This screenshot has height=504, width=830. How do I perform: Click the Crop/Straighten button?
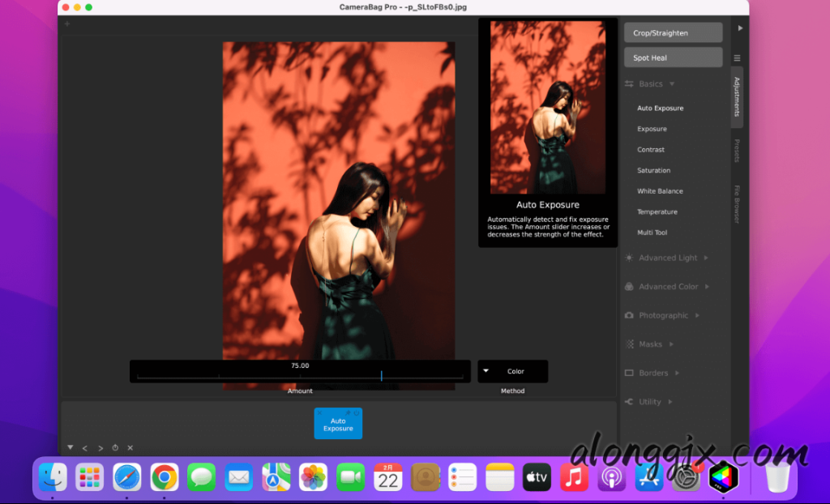tap(673, 33)
